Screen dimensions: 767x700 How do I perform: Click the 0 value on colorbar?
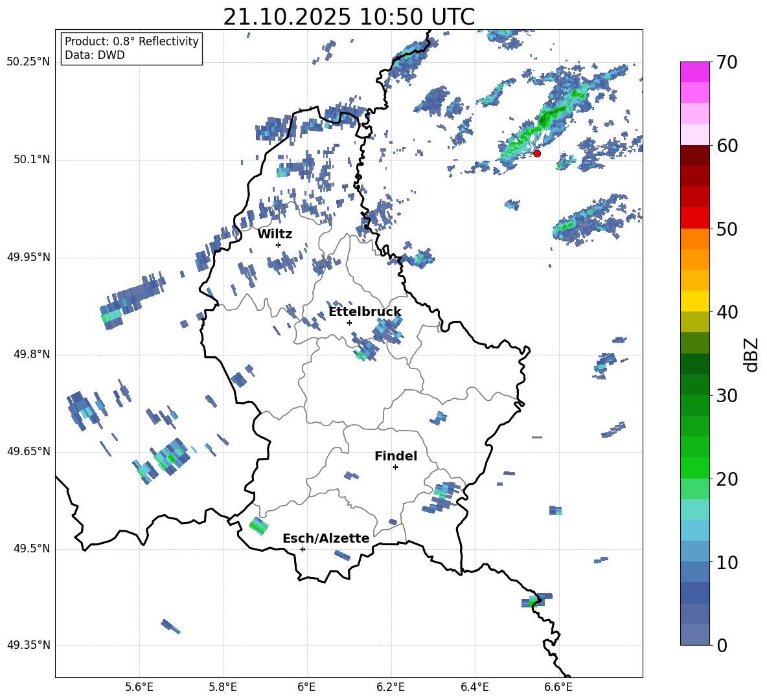(x=722, y=646)
